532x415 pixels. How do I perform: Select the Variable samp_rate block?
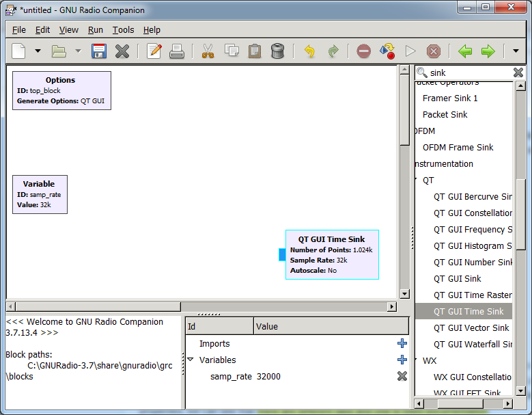pyautogui.click(x=40, y=194)
